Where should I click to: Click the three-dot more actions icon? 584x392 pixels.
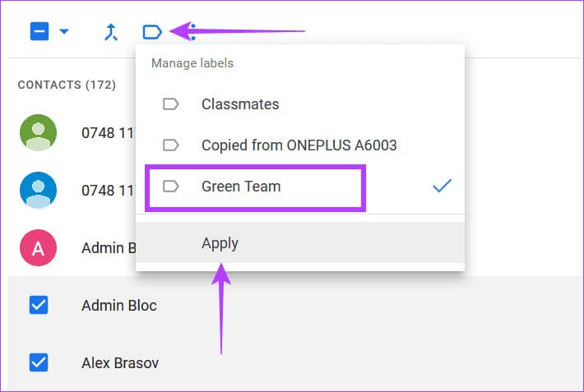click(192, 32)
